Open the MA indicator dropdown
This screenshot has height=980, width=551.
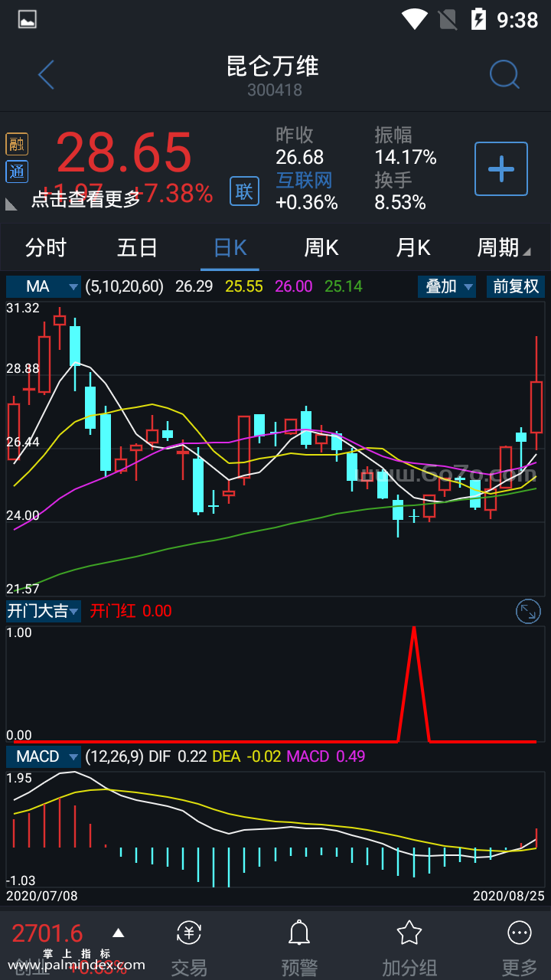pyautogui.click(x=44, y=286)
